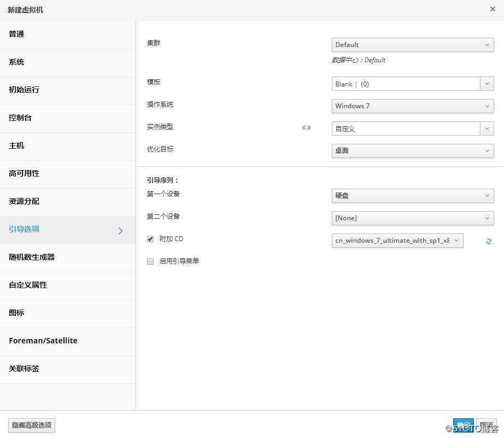Switch to the 自定义属性 tab
504x438 pixels.
click(68, 285)
